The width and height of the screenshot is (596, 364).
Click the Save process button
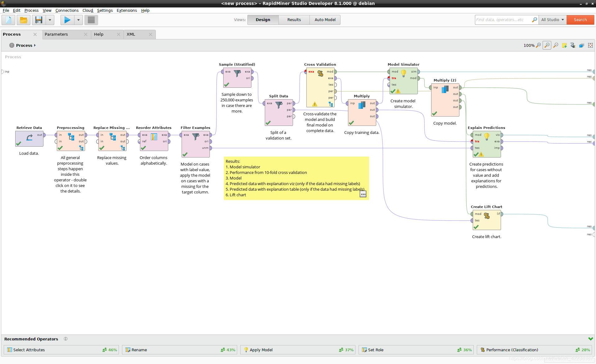click(x=38, y=20)
